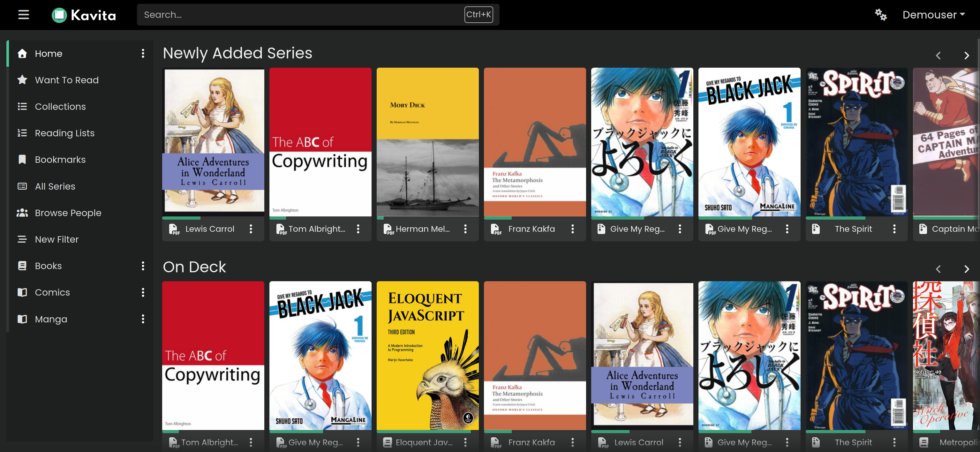Viewport: 980px width, 452px height.
Task: Open the Books library
Action: point(48,266)
